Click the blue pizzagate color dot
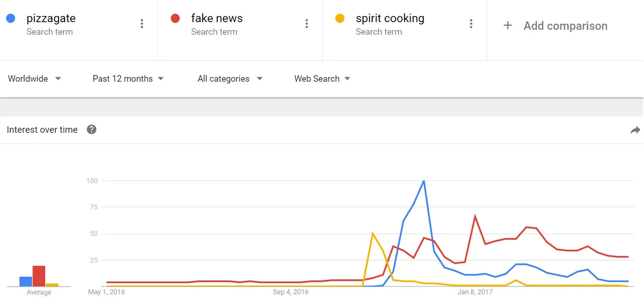Image resolution: width=644 pixels, height=303 pixels. click(x=11, y=19)
